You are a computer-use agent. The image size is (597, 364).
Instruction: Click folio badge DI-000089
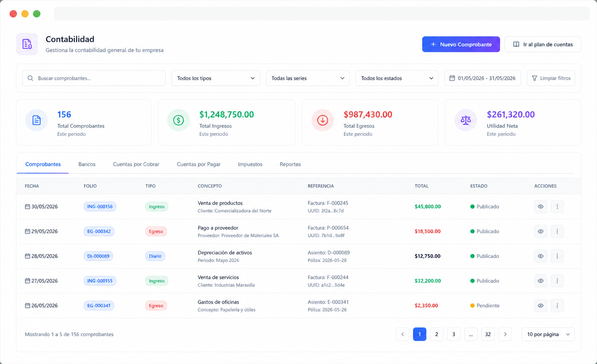point(98,256)
